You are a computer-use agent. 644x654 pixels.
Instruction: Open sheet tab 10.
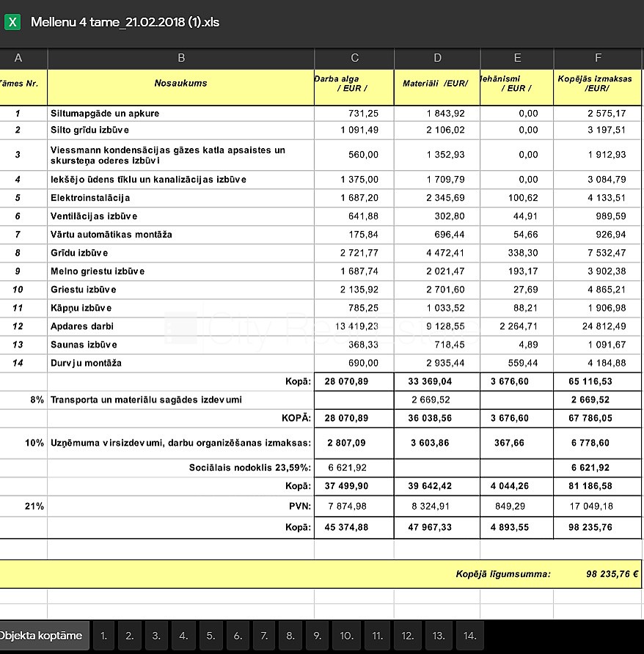pos(346,636)
